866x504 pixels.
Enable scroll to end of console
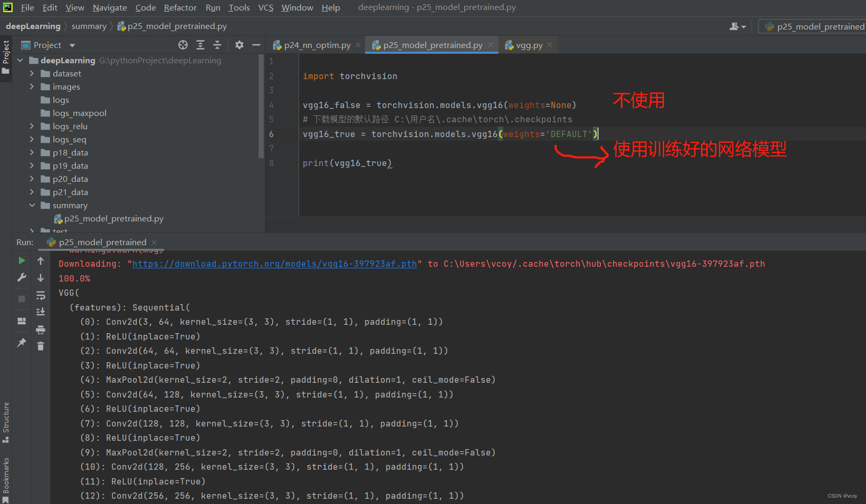coord(41,312)
